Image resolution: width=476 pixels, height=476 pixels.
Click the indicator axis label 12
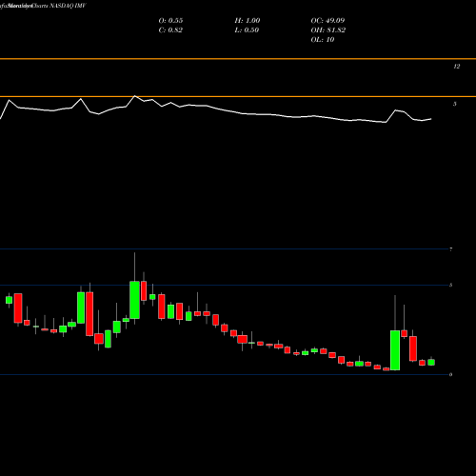[x=457, y=67]
